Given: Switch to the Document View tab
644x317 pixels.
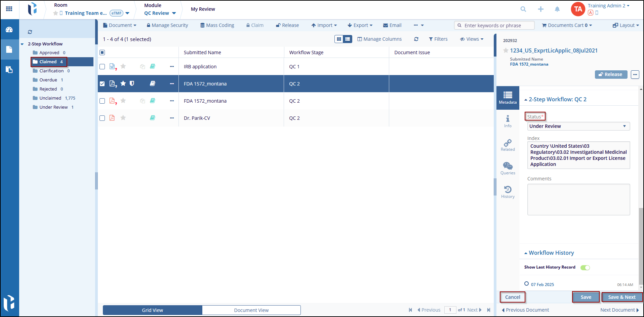Looking at the screenshot, I should coord(251,310).
